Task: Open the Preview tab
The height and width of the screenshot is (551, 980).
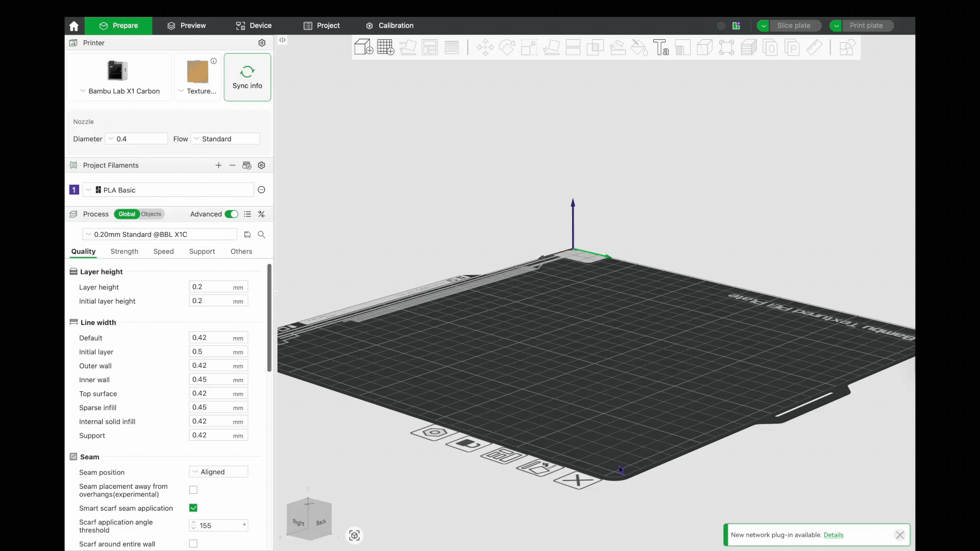Action: click(x=186, y=26)
